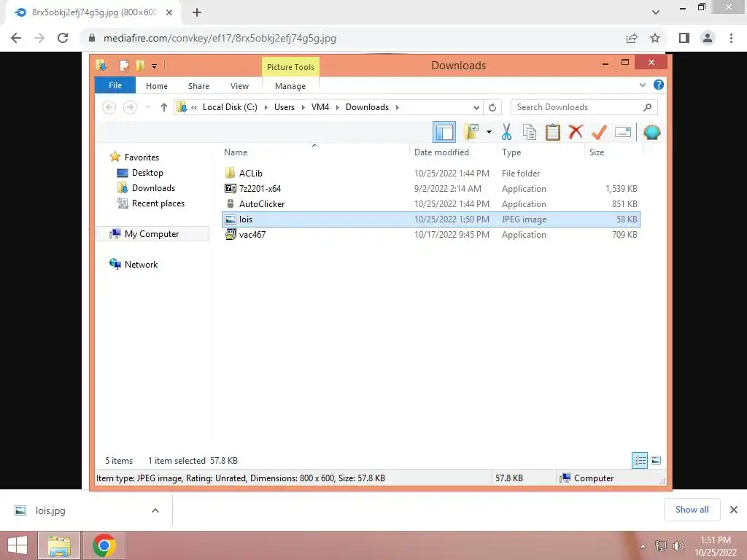Click the Explorer Forward arrow button
Viewport: 747px width, 560px height.
[130, 107]
